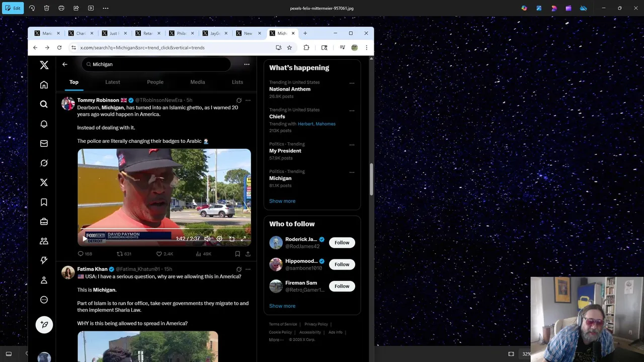Seek on the video progress bar
Viewport: 644px width, 362px height.
[164, 229]
